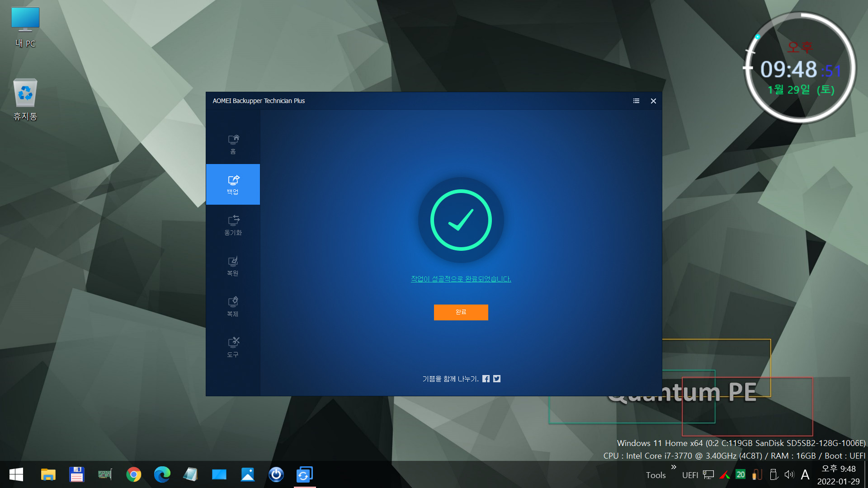Launch Microsoft Edge from taskbar
The height and width of the screenshot is (488, 868).
pyautogui.click(x=162, y=474)
